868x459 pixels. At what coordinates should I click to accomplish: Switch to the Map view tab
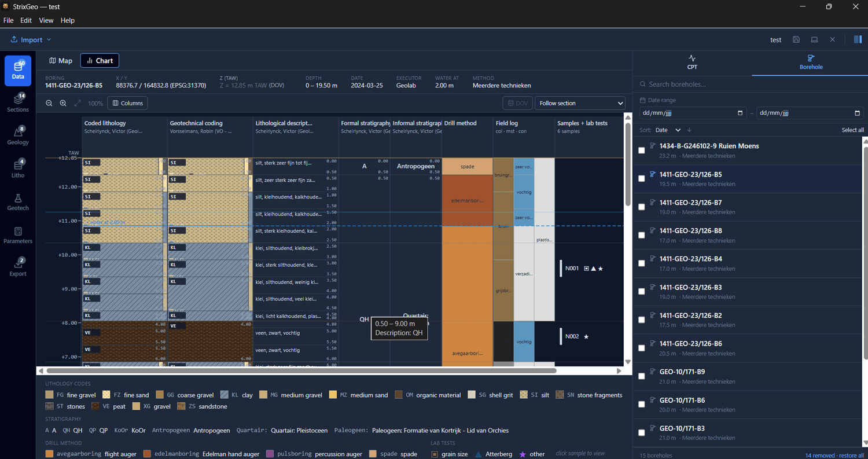point(61,61)
